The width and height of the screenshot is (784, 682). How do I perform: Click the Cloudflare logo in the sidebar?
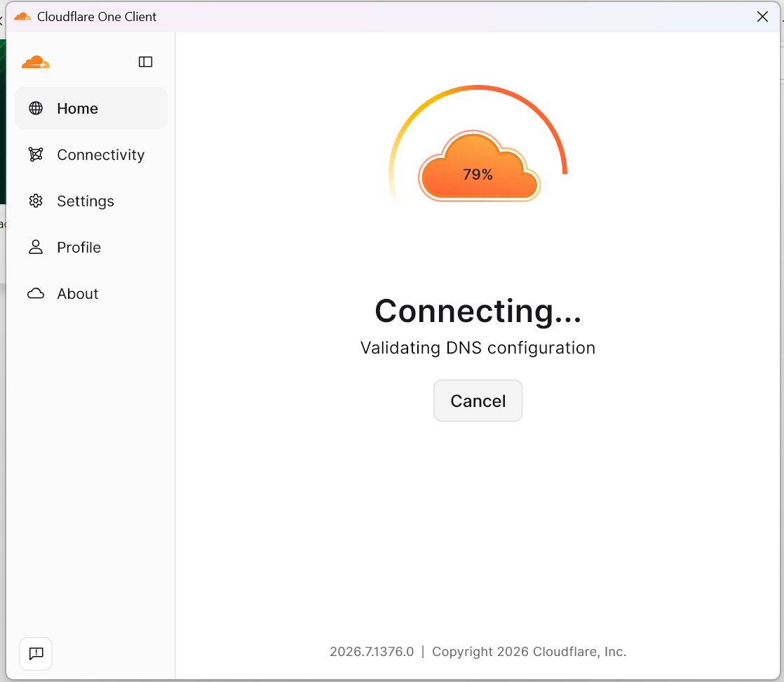coord(36,62)
